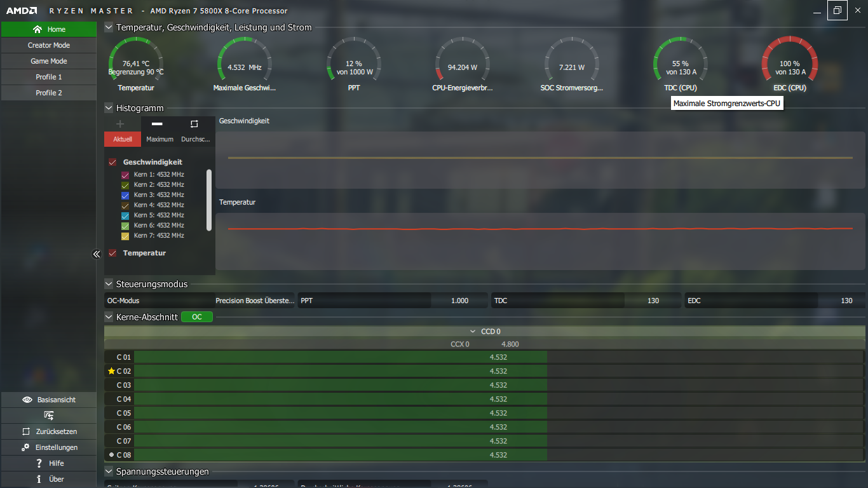868x488 pixels.
Task: Click the dot marker beside C 08
Action: point(111,455)
